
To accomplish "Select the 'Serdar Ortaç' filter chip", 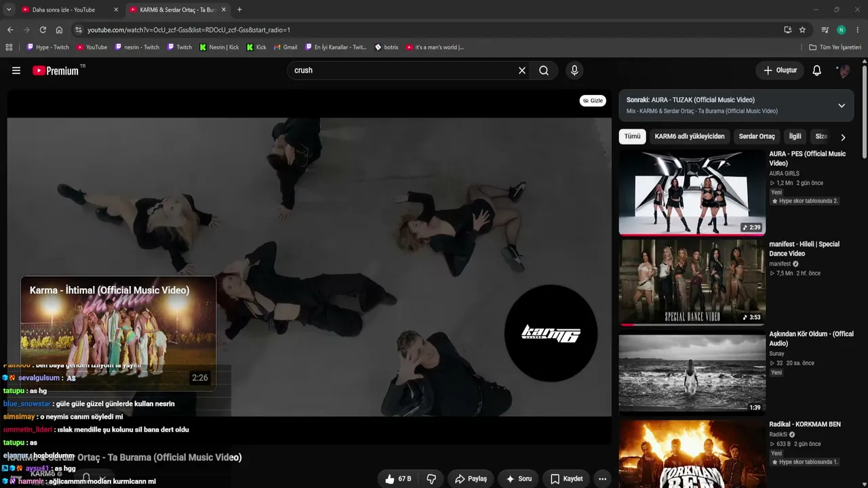I will [757, 136].
